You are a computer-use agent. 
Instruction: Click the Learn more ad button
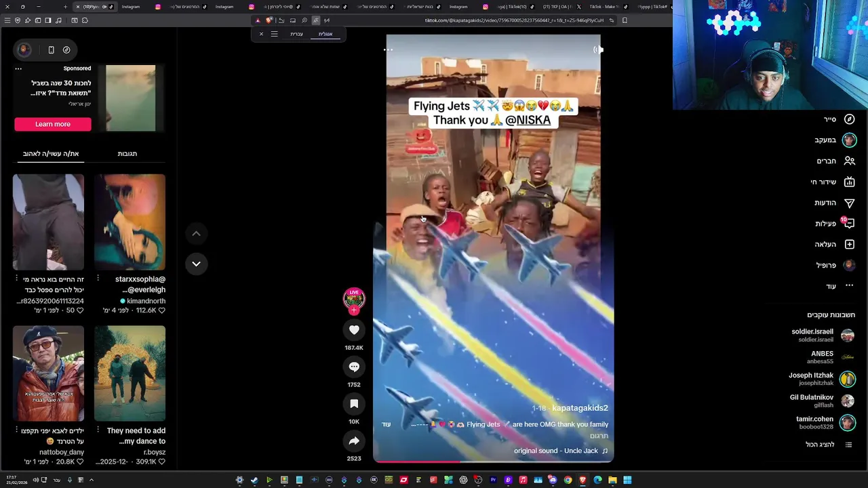[53, 124]
